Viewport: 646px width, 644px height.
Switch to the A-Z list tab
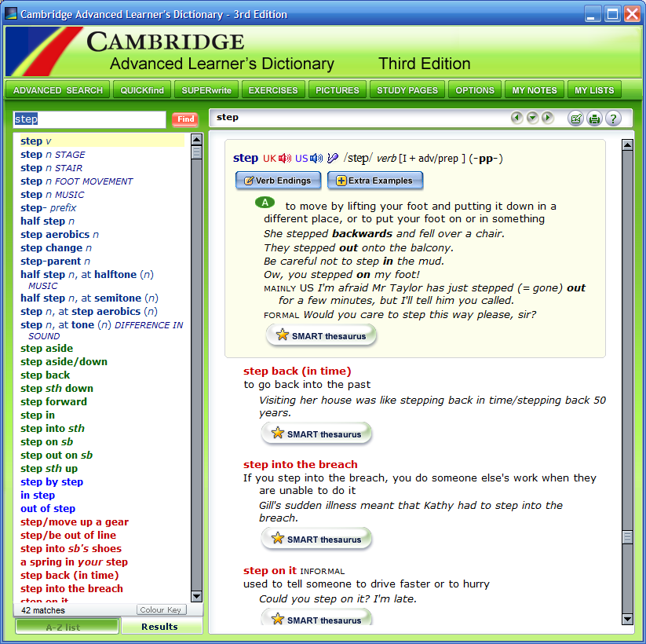(x=67, y=626)
